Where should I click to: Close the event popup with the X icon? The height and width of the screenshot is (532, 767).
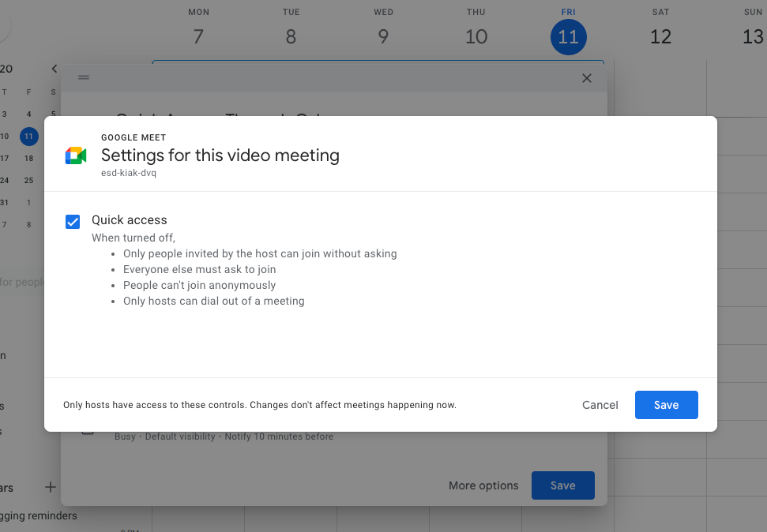[586, 78]
